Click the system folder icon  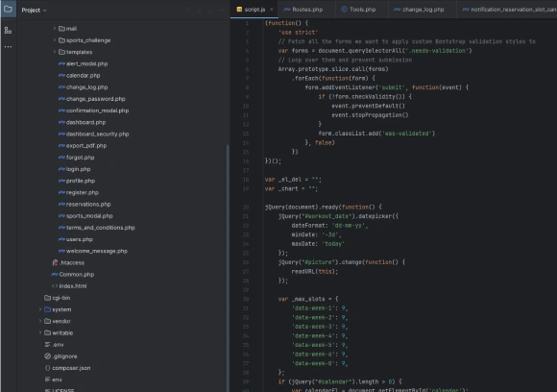(47, 309)
